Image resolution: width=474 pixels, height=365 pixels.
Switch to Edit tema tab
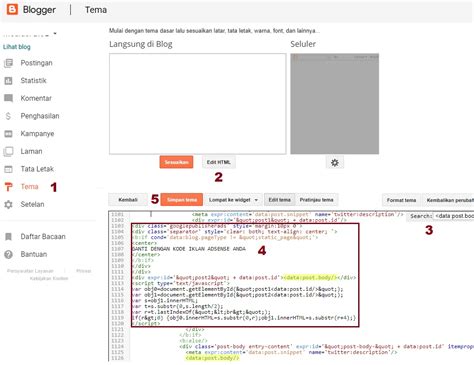(x=279, y=200)
